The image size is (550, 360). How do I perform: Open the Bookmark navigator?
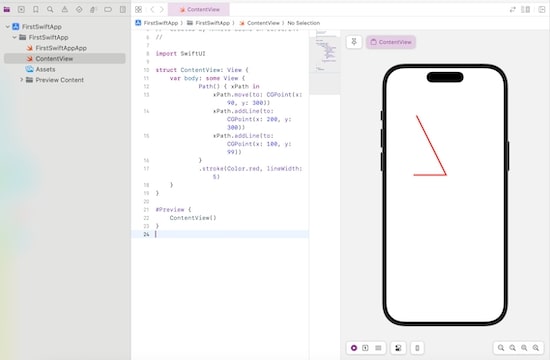pos(36,9)
